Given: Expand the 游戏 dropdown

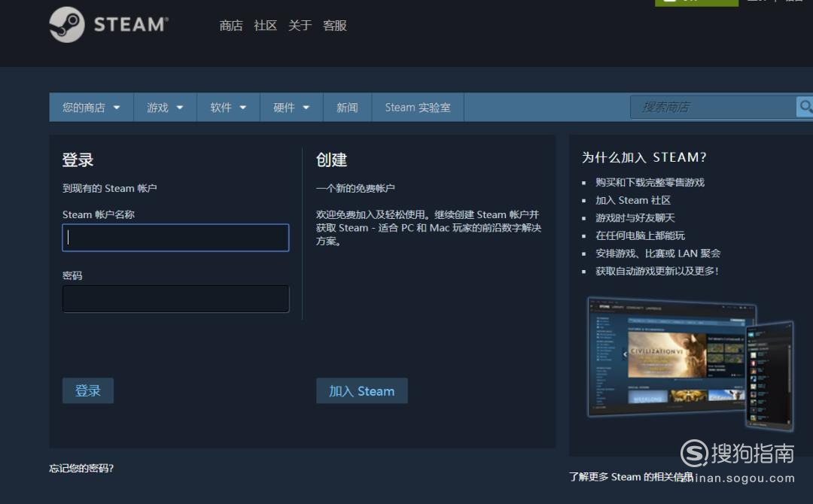Looking at the screenshot, I should coord(165,108).
